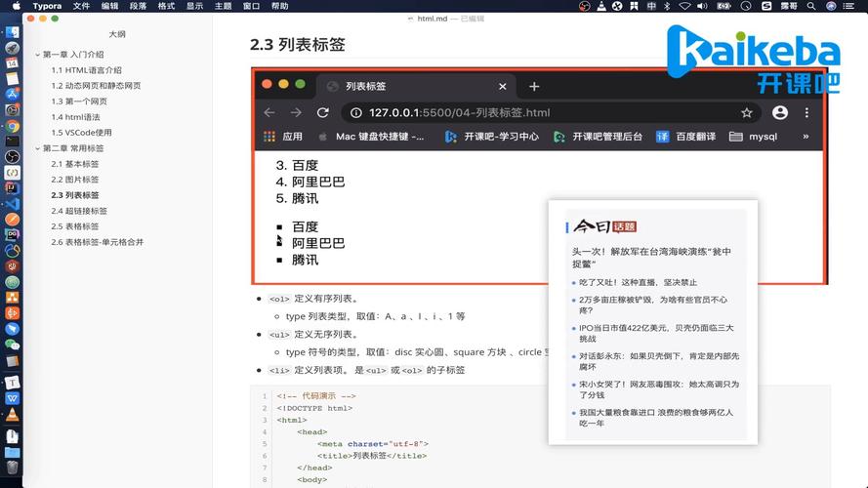Collapse 第二章 常用标签 outline section
Viewport: 868px width, 488px height.
(x=38, y=148)
